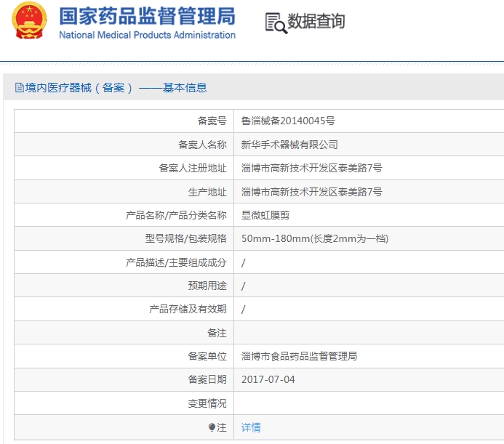Click the 备案号 label
This screenshot has height=444, width=504.
pos(212,121)
